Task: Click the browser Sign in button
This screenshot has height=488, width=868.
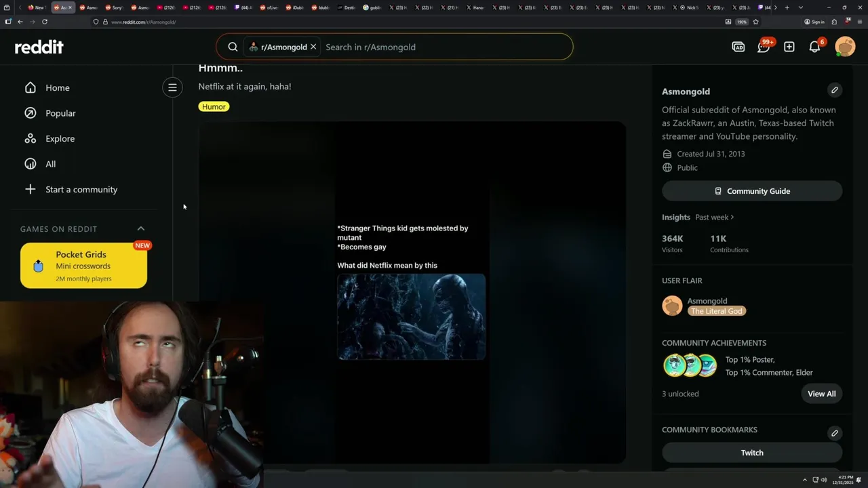Action: 814,22
